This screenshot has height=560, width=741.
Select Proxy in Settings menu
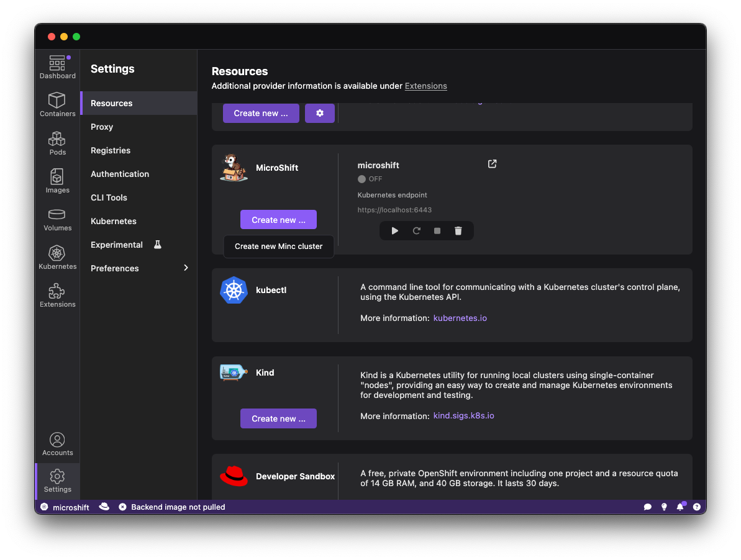[102, 127]
